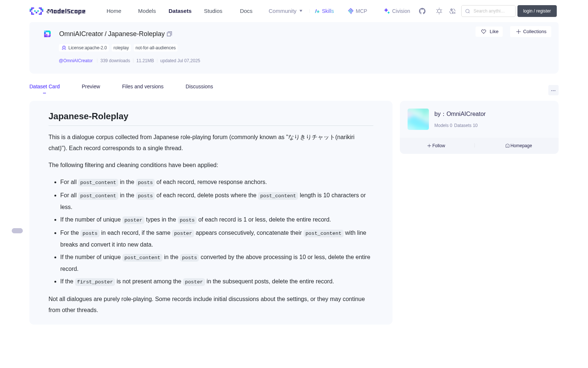Screen dimensions: 588x368
Task: Open the Docs page
Action: (x=246, y=11)
